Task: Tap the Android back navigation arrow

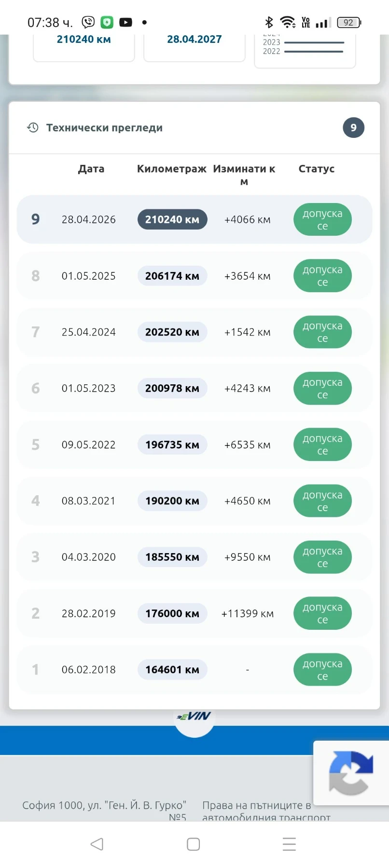Action: coord(97,844)
